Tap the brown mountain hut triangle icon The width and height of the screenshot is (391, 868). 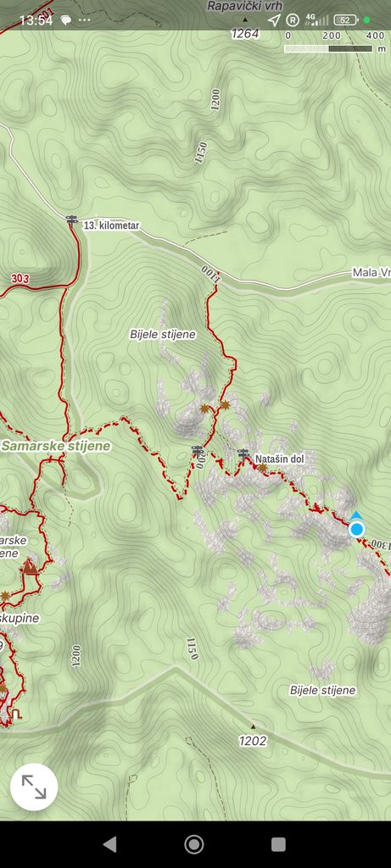(28, 566)
